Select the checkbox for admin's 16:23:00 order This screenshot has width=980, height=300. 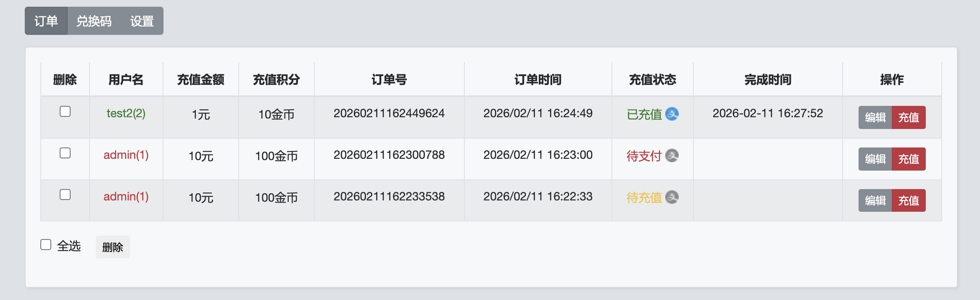64,153
